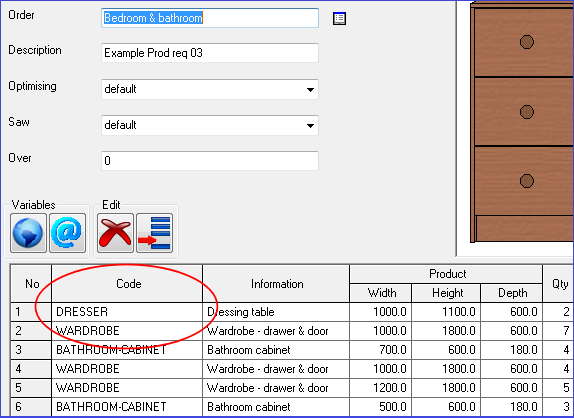Viewport: 574px width, 418px height.
Task: Click the Code column header
Action: (127, 284)
